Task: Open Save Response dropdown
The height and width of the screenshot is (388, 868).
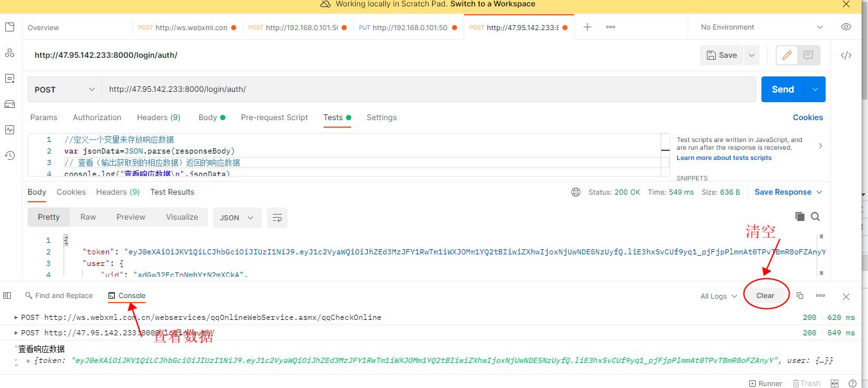Action: pyautogui.click(x=788, y=192)
